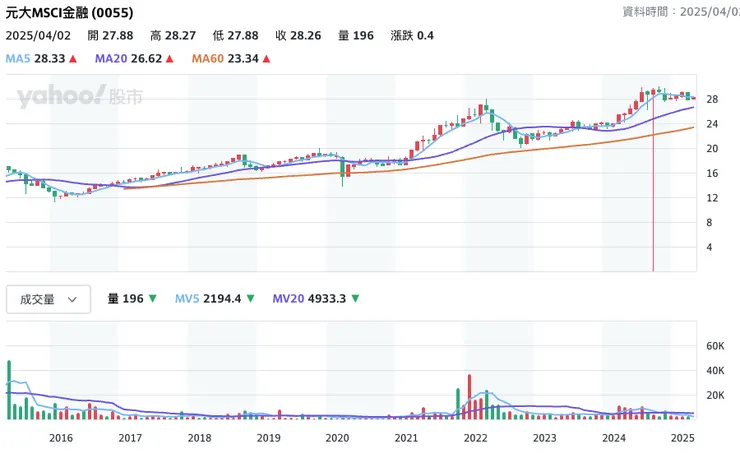
Task: Click the red up arrow beside MA60
Action: [x=267, y=59]
